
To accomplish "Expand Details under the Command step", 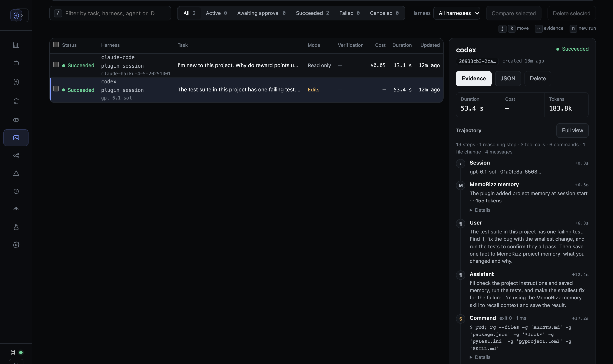I will pyautogui.click(x=480, y=357).
